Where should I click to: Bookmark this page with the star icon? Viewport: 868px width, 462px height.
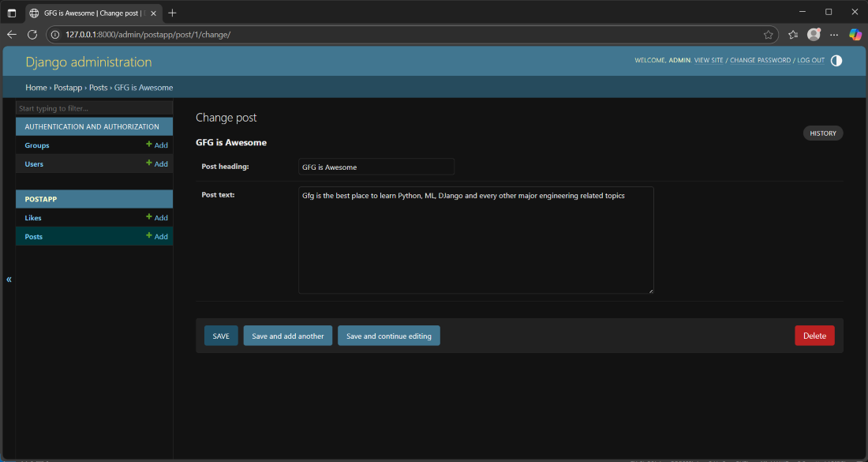tap(768, 35)
